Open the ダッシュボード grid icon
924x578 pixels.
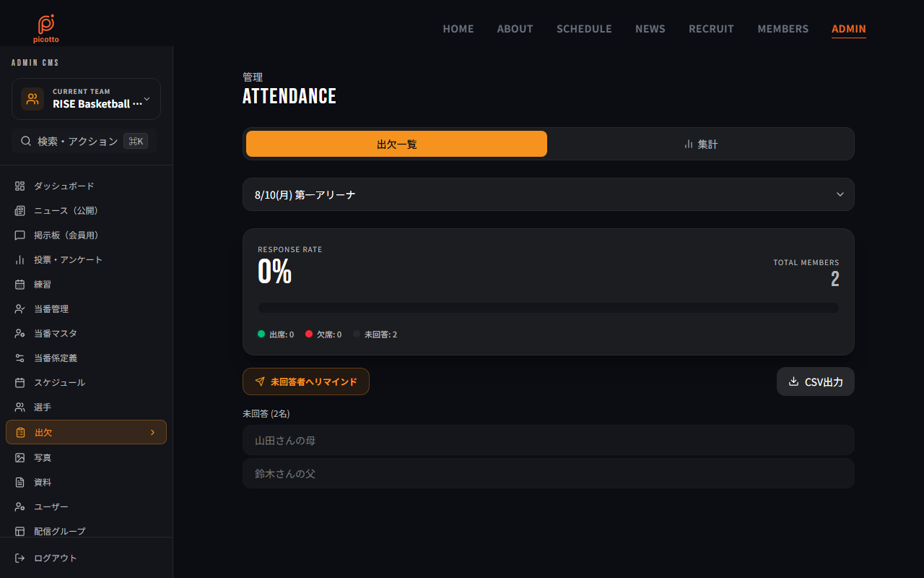[x=20, y=186]
